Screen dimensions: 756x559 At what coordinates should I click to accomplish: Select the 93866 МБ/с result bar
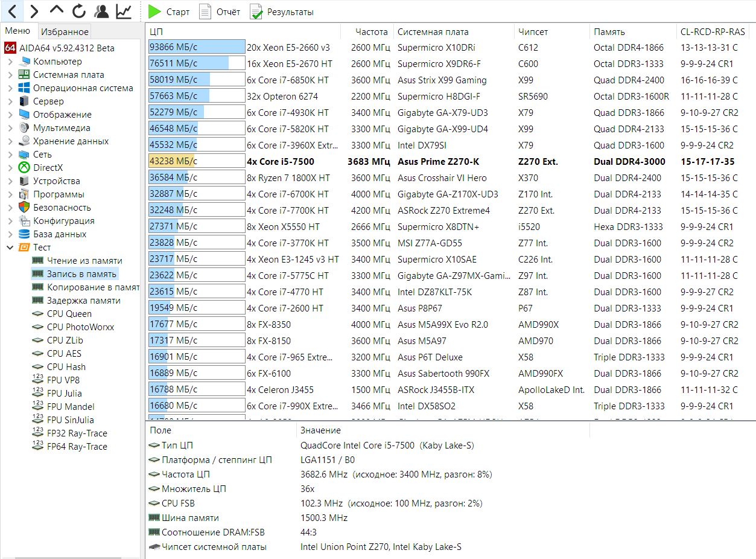pyautogui.click(x=197, y=47)
